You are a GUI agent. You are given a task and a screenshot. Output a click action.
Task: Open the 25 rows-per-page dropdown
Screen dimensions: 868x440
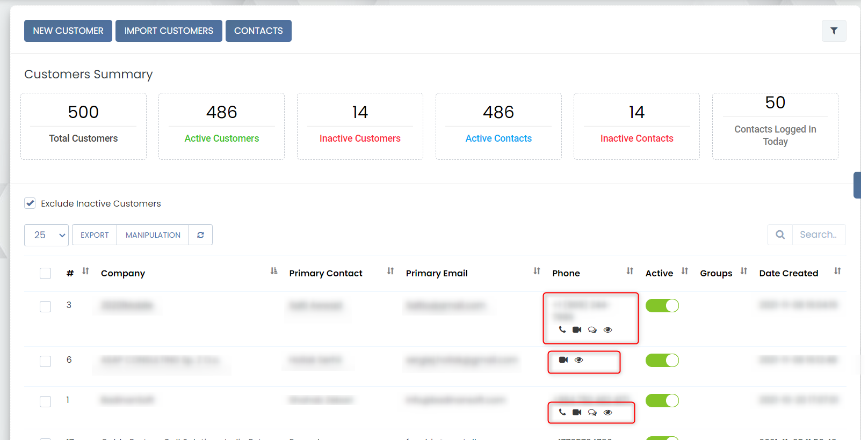click(x=46, y=235)
